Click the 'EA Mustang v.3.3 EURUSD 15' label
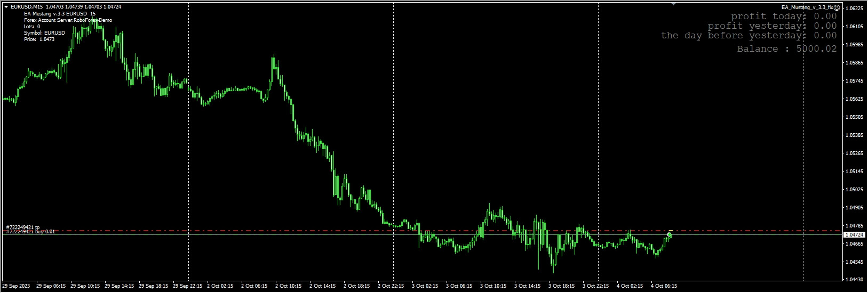This screenshot has height=293, width=868. pyautogui.click(x=60, y=13)
